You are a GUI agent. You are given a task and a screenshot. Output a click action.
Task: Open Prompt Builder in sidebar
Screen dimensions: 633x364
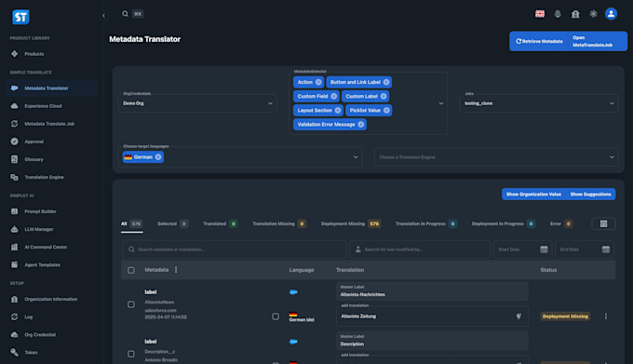click(51, 211)
